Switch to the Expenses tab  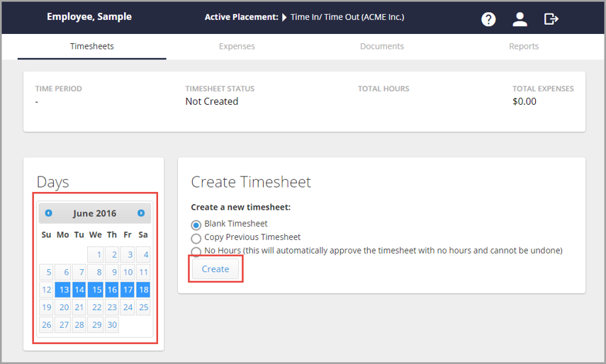(x=237, y=46)
